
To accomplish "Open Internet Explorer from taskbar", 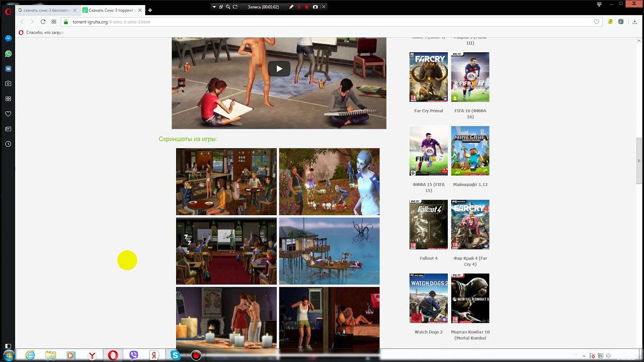I will (30, 355).
